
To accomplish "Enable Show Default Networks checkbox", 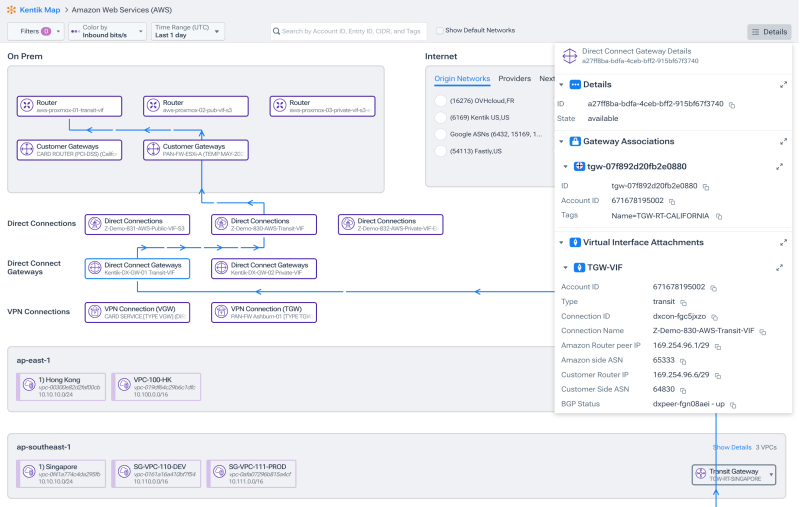I will point(439,31).
